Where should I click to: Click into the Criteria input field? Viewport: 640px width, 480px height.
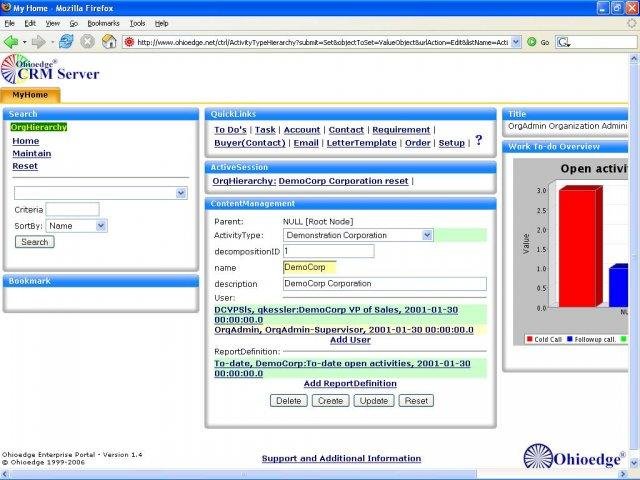click(x=73, y=209)
